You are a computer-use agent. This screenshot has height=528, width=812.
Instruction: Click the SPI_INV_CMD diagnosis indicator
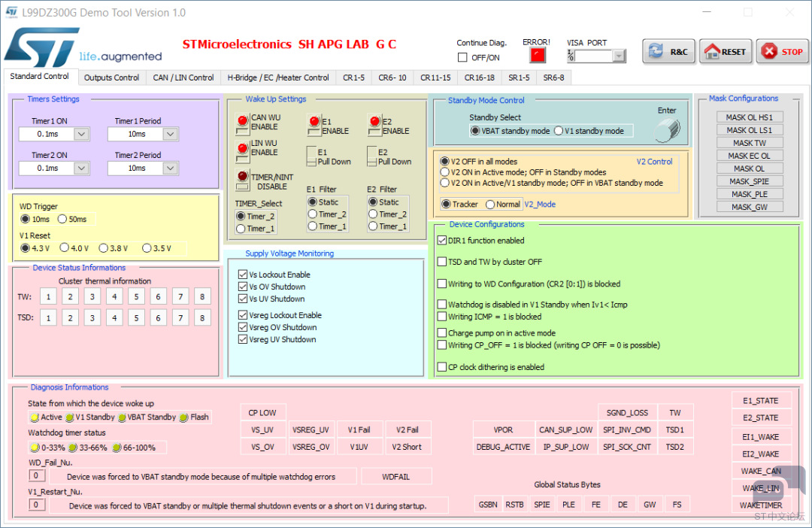pyautogui.click(x=627, y=429)
